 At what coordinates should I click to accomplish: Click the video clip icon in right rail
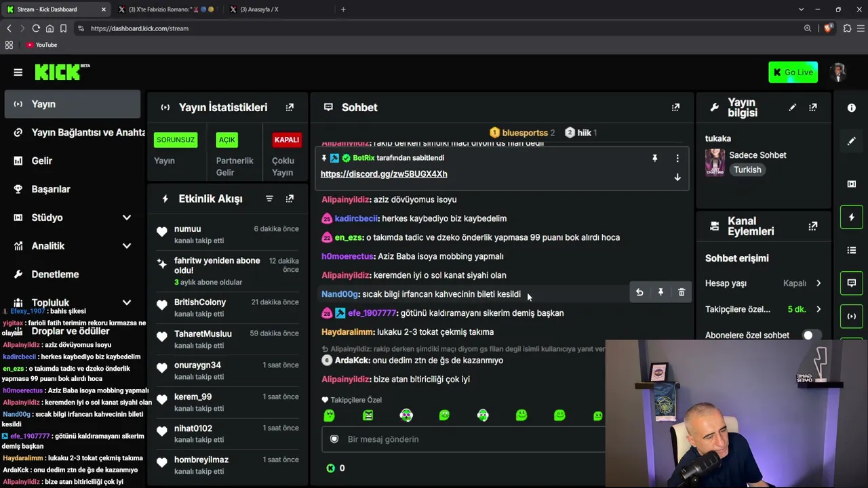pos(852,184)
